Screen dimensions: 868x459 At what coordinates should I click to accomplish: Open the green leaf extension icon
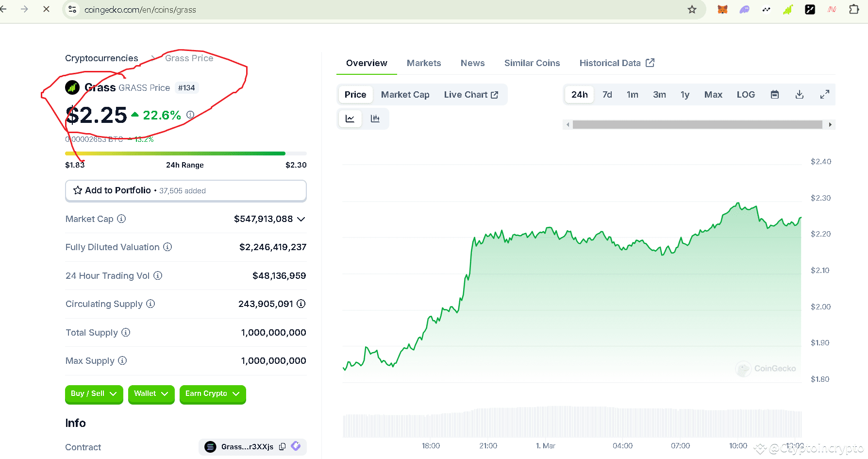click(788, 9)
